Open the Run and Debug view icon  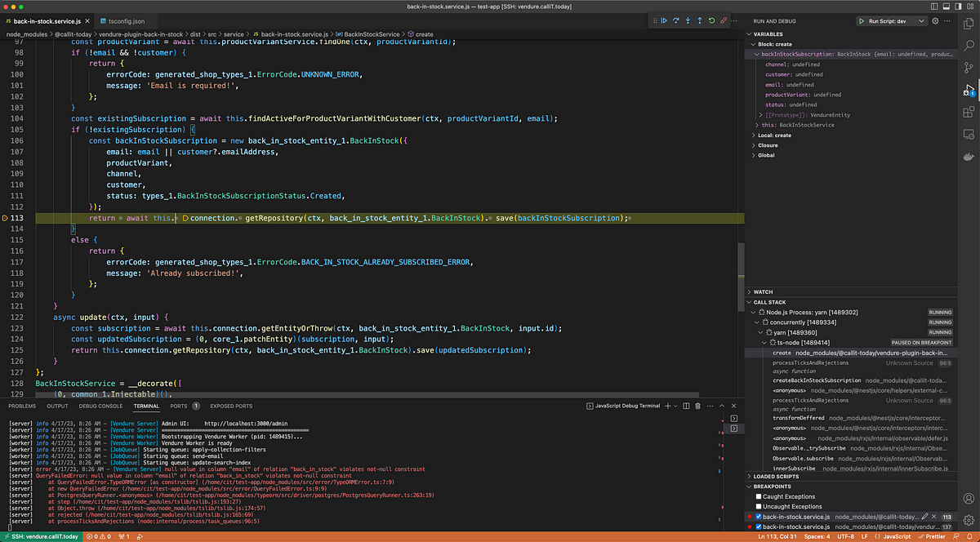(969, 91)
